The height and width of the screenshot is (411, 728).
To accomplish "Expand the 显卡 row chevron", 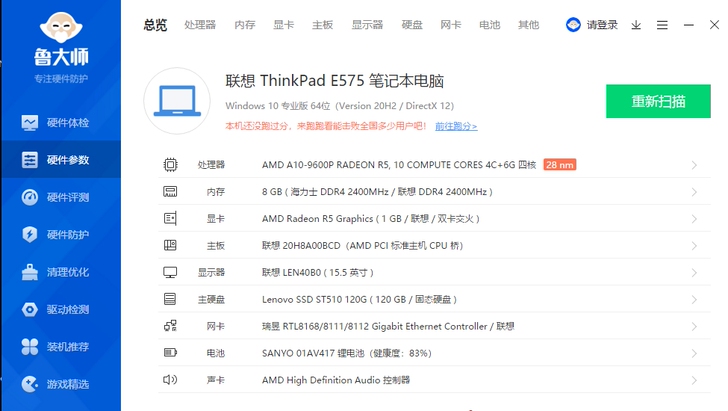I will [694, 219].
